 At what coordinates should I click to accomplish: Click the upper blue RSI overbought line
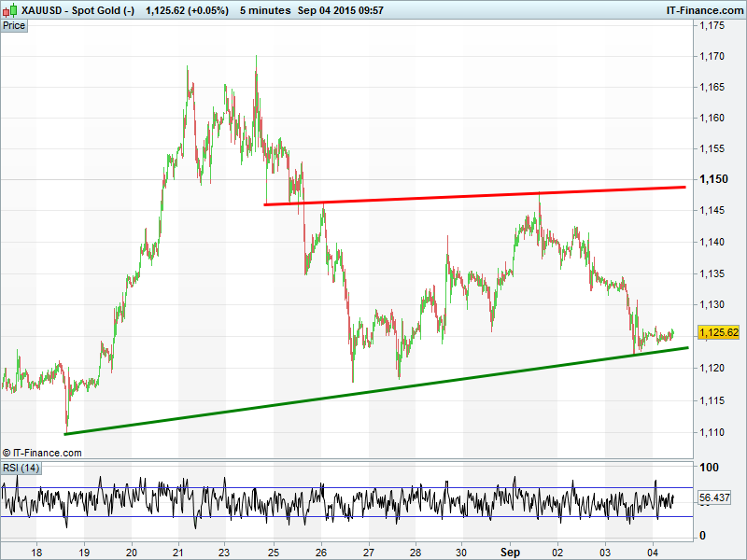(x=373, y=487)
